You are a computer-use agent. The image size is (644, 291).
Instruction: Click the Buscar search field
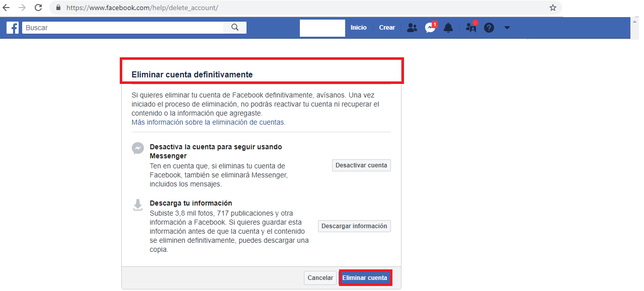click(x=123, y=28)
